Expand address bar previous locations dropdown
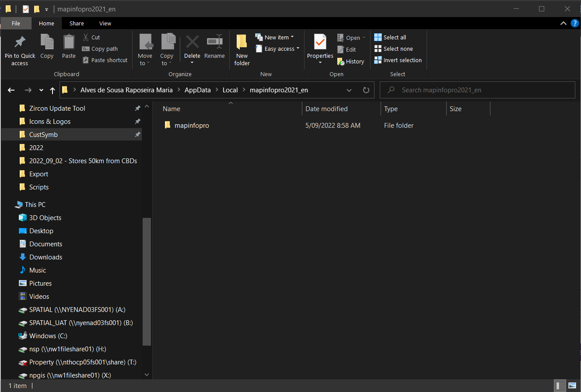Viewport: 581px width, 392px height. (349, 90)
